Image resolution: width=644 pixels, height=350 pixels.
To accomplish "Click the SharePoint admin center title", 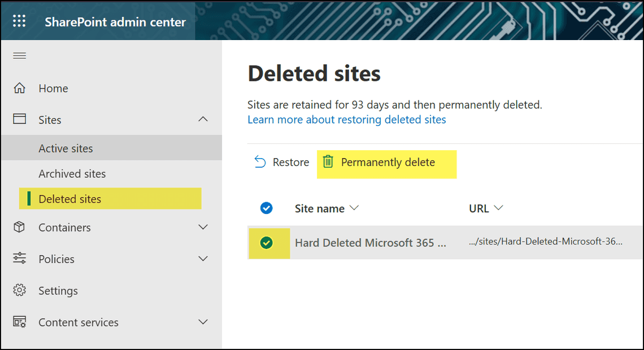I will point(115,22).
